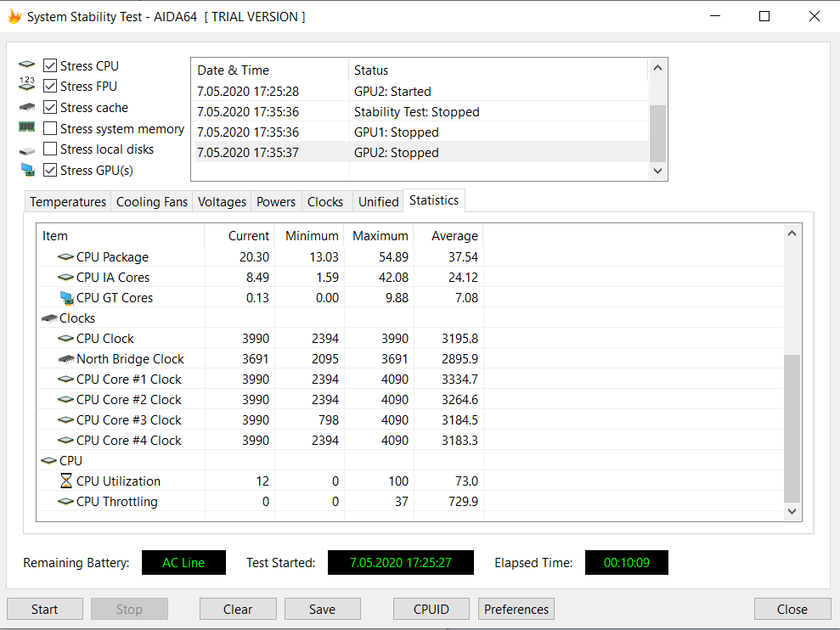Click the scroll up arrow in the log list
The image size is (840, 630).
[x=658, y=68]
